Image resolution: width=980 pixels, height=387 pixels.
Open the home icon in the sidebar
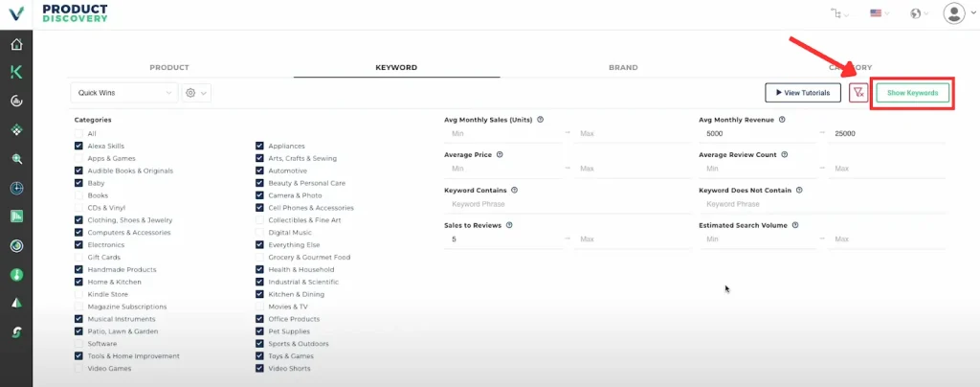(17, 44)
